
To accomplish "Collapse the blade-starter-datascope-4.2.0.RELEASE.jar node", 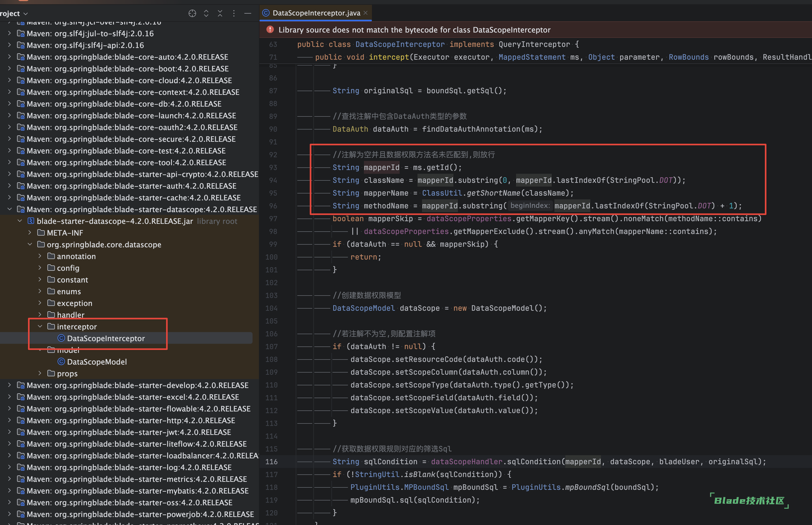I will click(20, 221).
